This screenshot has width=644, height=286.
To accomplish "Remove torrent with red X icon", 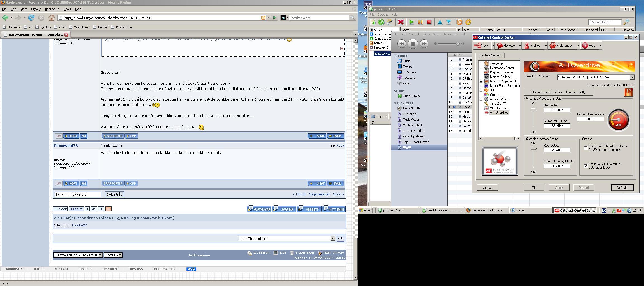I will 401,22.
